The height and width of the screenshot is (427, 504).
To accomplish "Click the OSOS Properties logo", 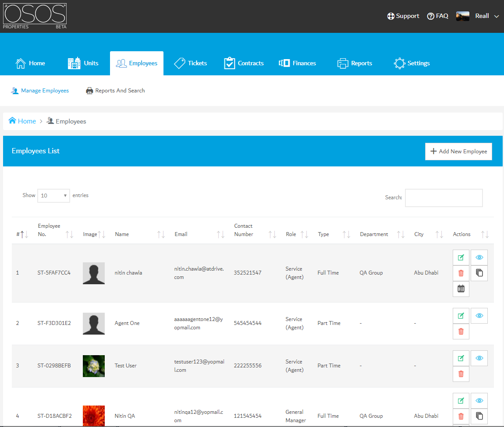I will 35,16.
